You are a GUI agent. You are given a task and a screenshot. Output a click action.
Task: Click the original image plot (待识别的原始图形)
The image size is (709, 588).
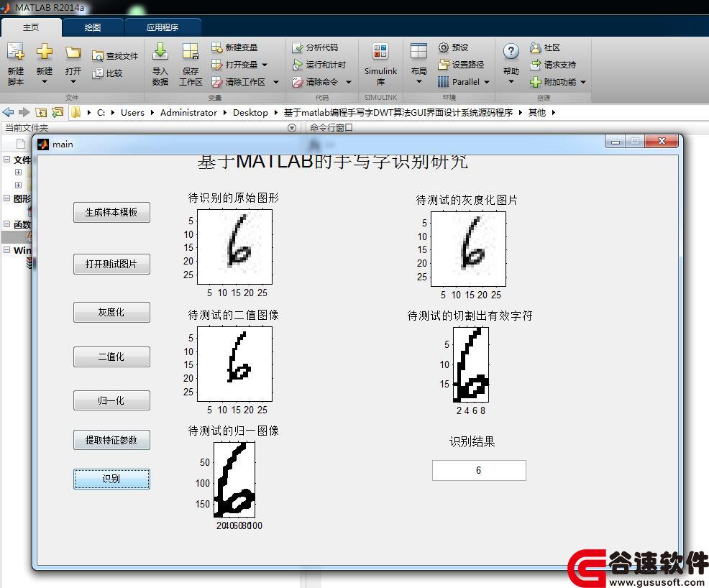coord(234,247)
